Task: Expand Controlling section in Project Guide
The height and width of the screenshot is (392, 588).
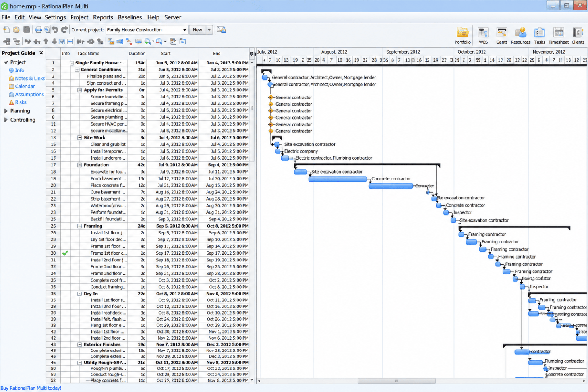Action: pyautogui.click(x=6, y=120)
